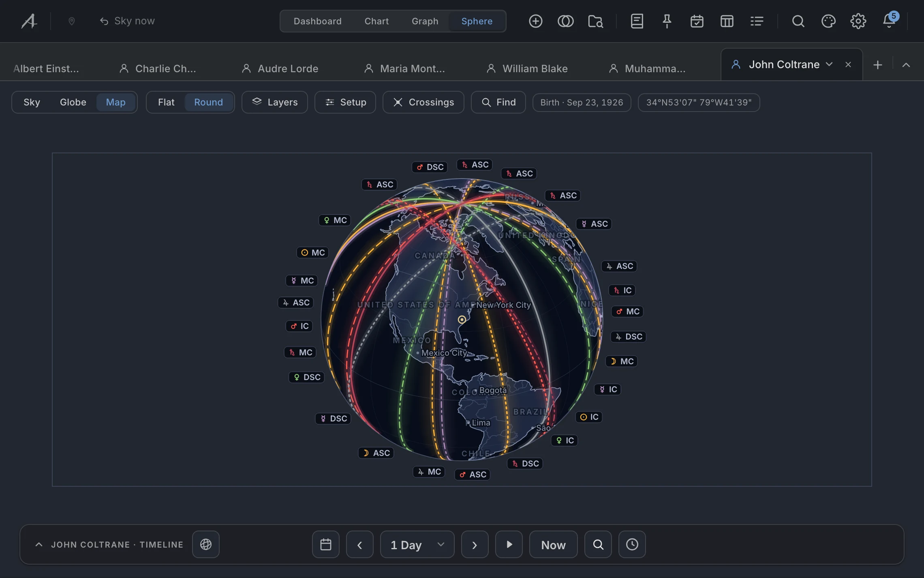Image resolution: width=924 pixels, height=578 pixels.
Task: Open the timeline clock icon
Action: coord(632,544)
